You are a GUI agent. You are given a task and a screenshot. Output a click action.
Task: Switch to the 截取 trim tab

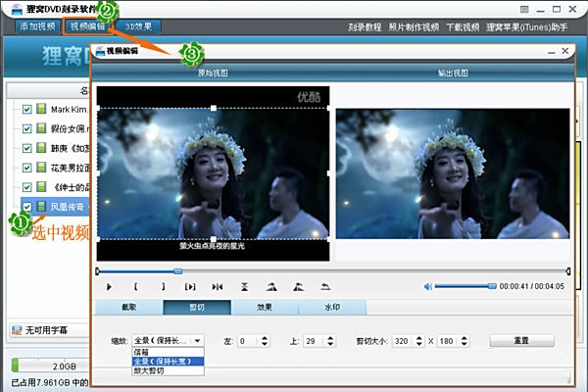click(129, 307)
